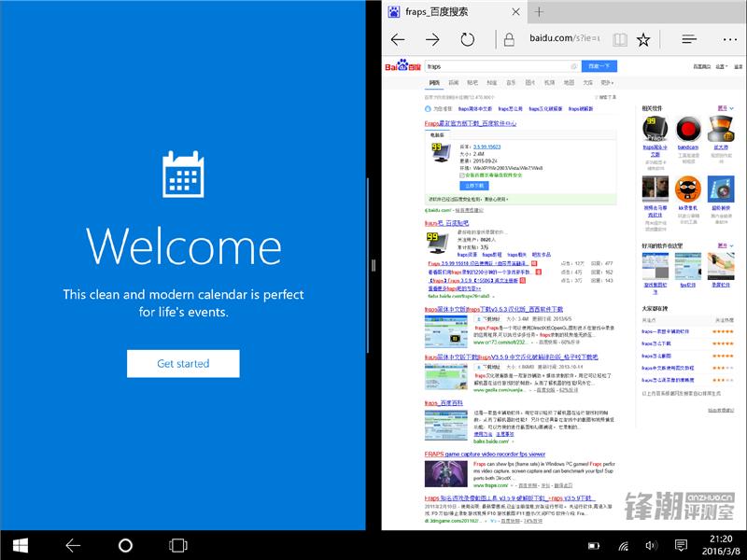
Task: Click Get started in the Calendar app
Action: [183, 364]
